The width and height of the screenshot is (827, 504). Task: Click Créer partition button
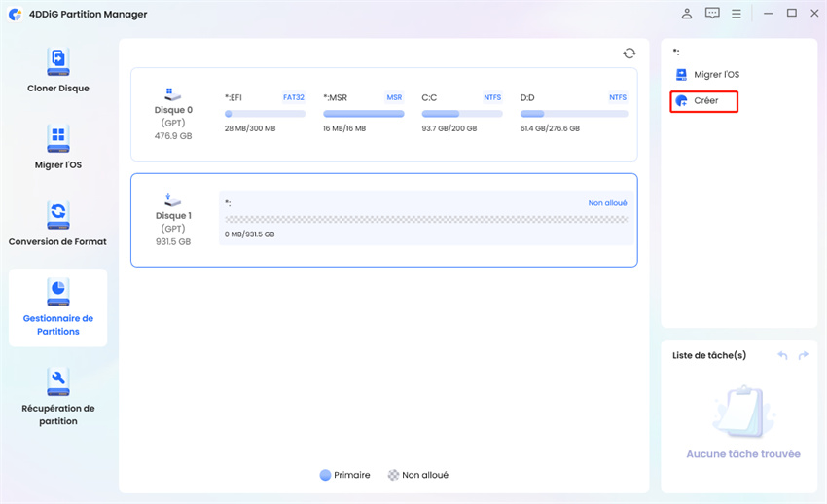(x=704, y=101)
